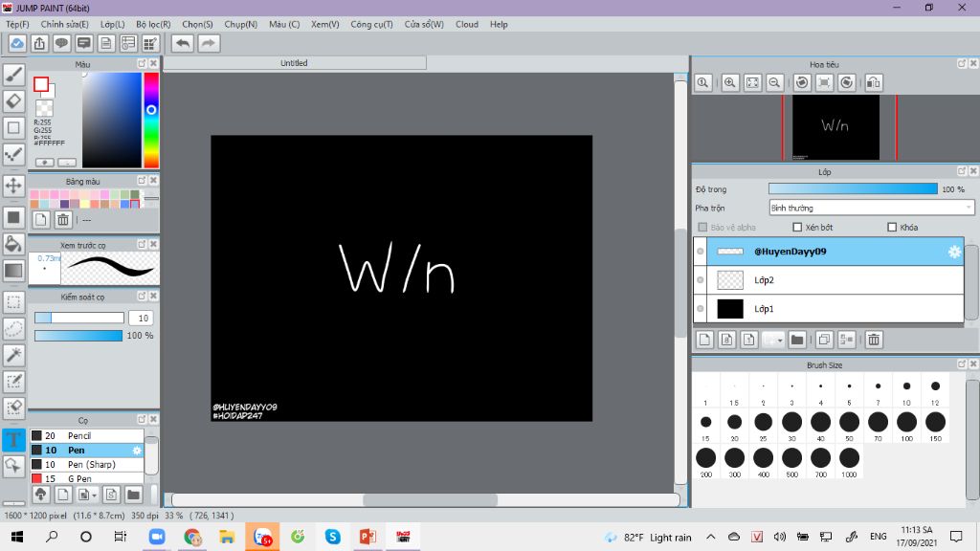Open Chrome from the Windows taskbar

click(x=192, y=537)
